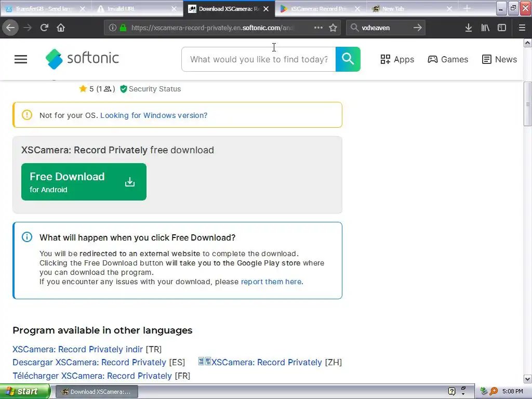Image resolution: width=532 pixels, height=399 pixels.
Task: Click the vertical scrollbar thumb
Action: pos(527,104)
